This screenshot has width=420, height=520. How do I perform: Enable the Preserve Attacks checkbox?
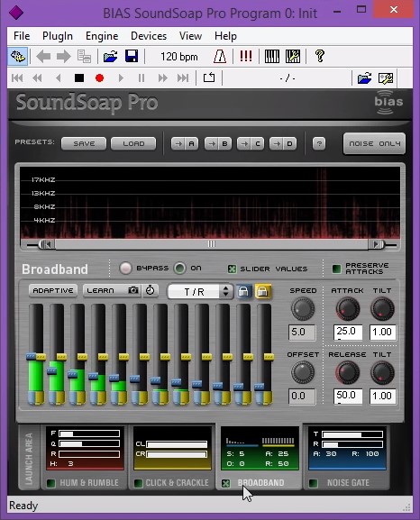[x=336, y=269]
